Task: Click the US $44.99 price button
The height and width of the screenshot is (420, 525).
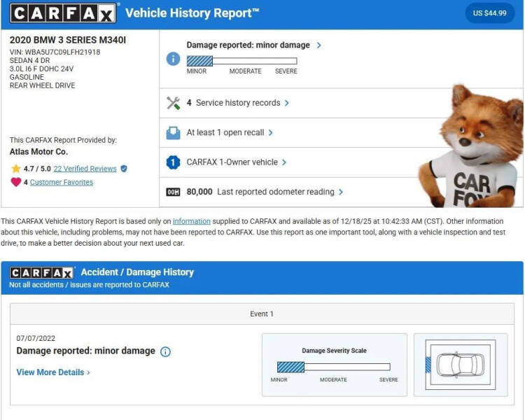Action: point(489,13)
